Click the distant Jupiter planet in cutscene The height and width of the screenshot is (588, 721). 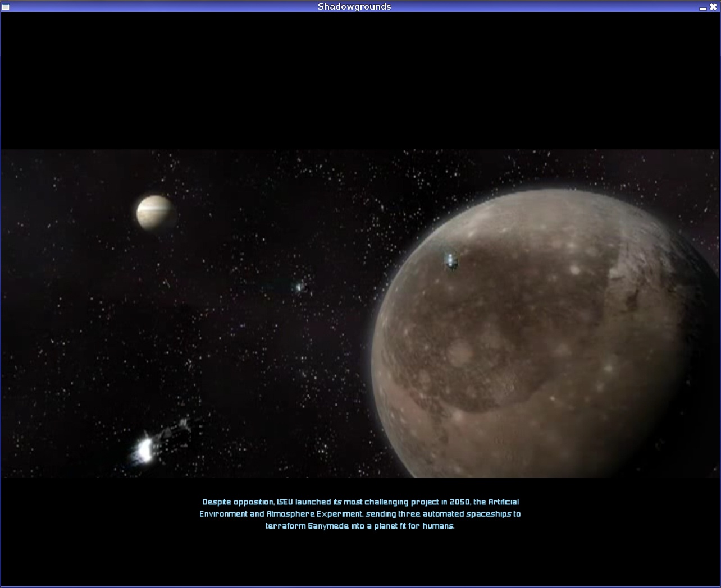154,213
